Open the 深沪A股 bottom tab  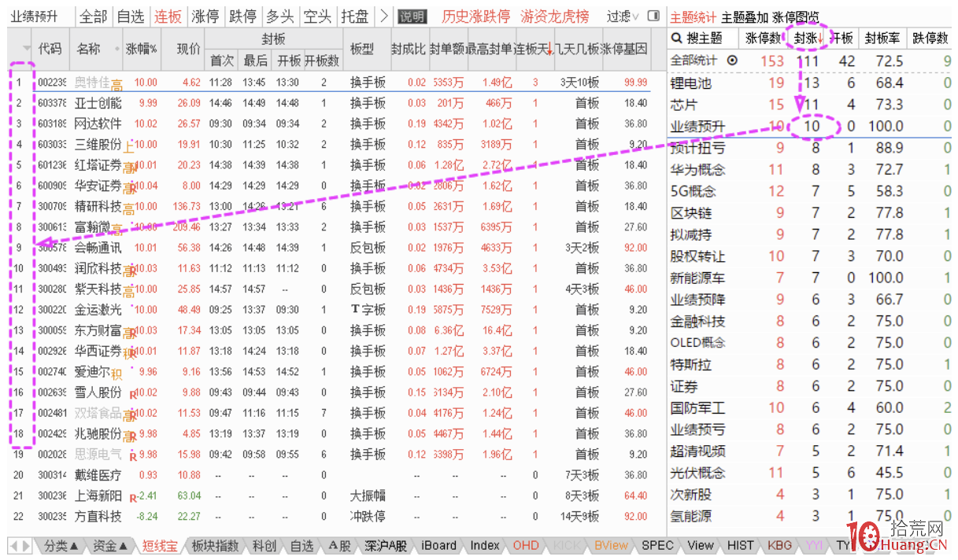(386, 546)
